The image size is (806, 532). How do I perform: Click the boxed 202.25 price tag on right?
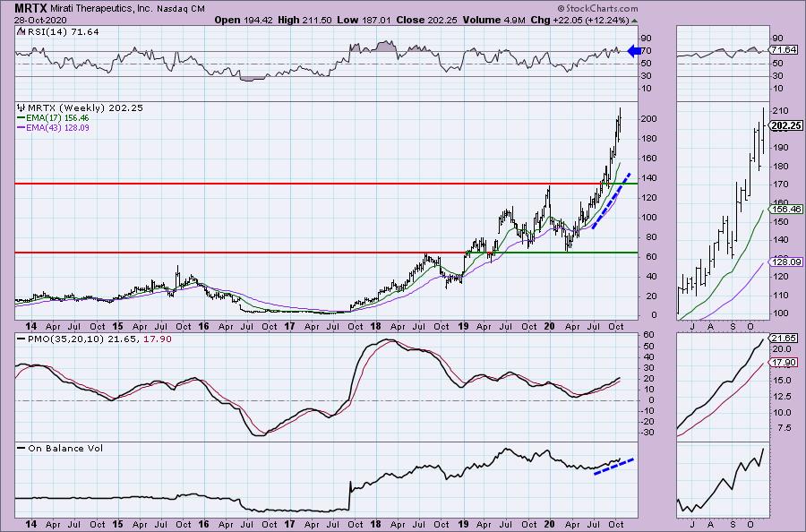pyautogui.click(x=785, y=125)
